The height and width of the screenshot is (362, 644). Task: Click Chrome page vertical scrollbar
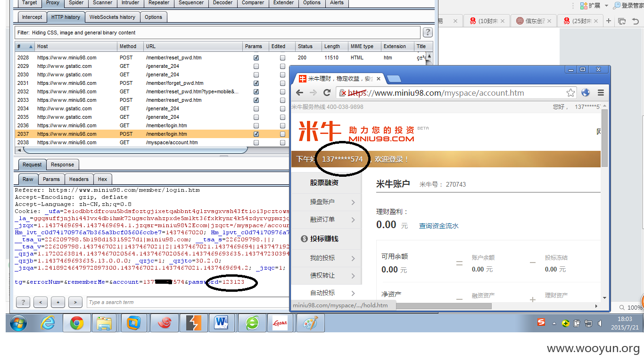604,138
